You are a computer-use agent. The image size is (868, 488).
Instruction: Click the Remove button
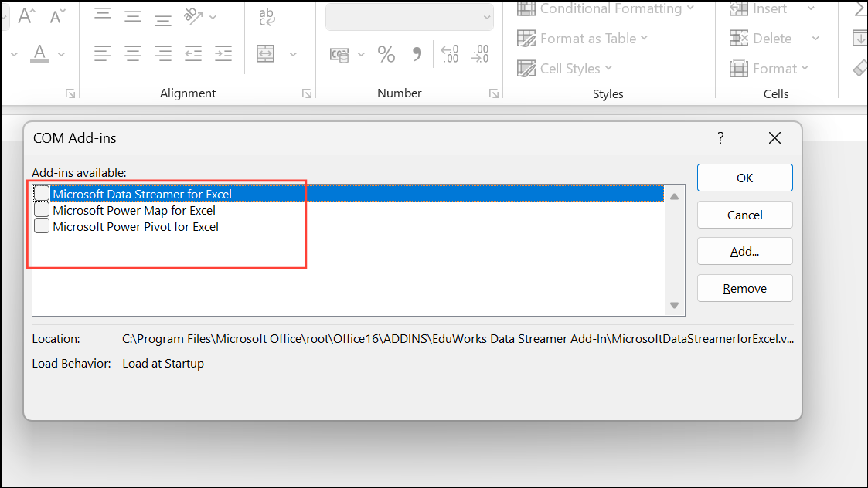tap(744, 288)
